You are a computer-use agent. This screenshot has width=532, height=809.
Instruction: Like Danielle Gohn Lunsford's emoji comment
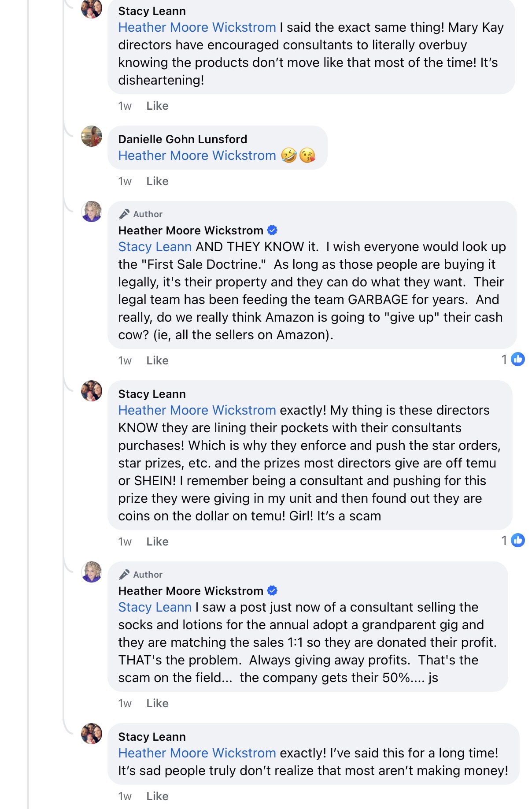tap(157, 181)
